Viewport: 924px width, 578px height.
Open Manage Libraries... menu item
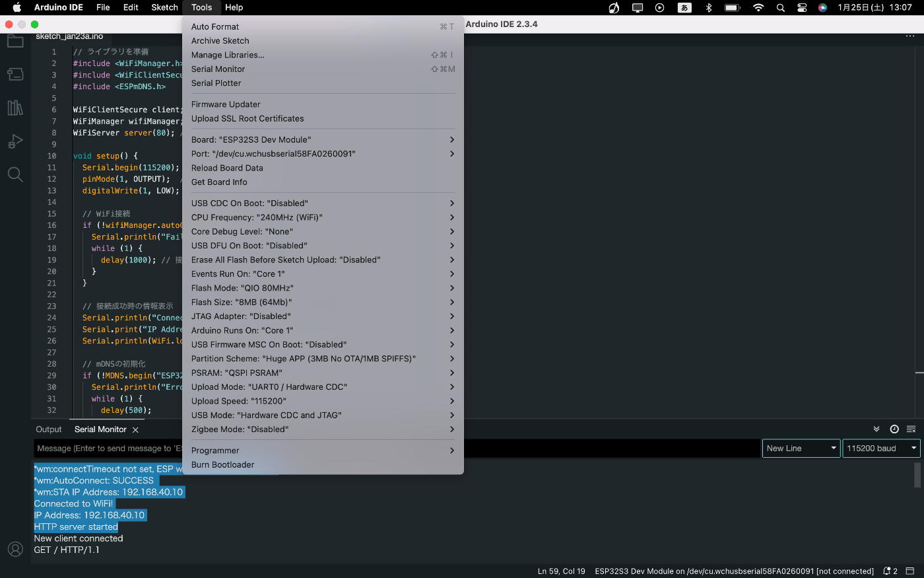tap(323, 55)
